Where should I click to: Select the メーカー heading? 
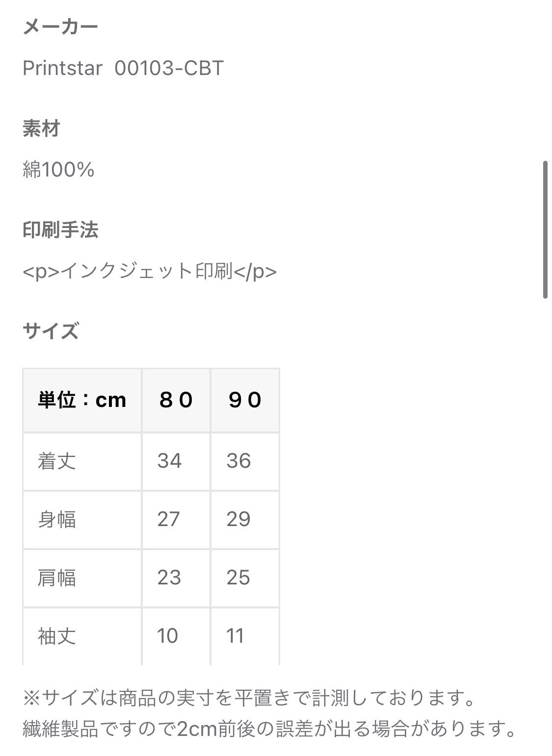coord(60,26)
